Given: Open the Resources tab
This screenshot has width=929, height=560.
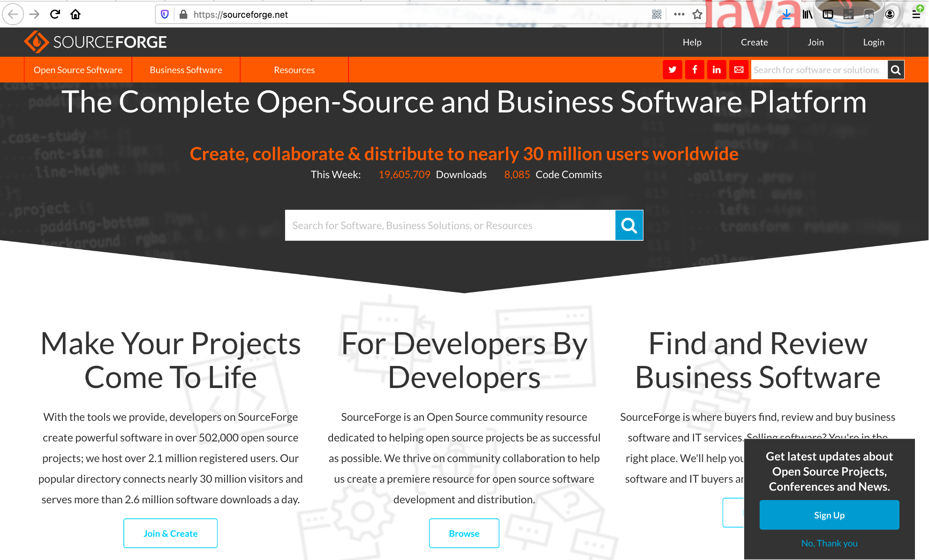Looking at the screenshot, I should pos(294,70).
